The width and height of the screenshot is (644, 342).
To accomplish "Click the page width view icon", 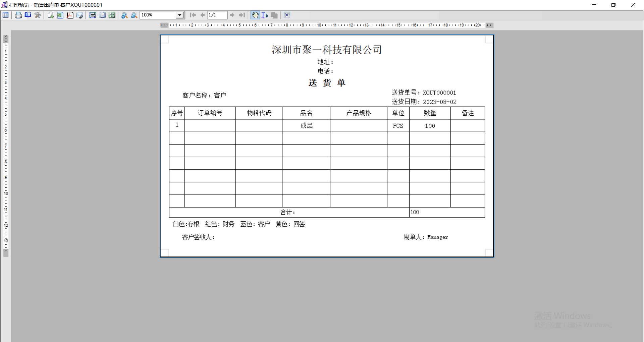I will coord(93,15).
